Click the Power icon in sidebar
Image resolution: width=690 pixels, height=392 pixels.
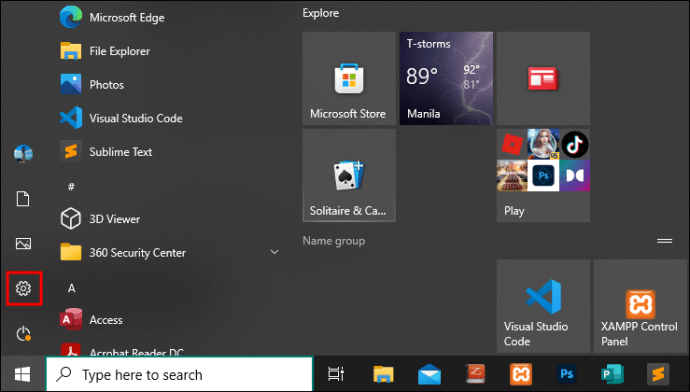(23, 334)
